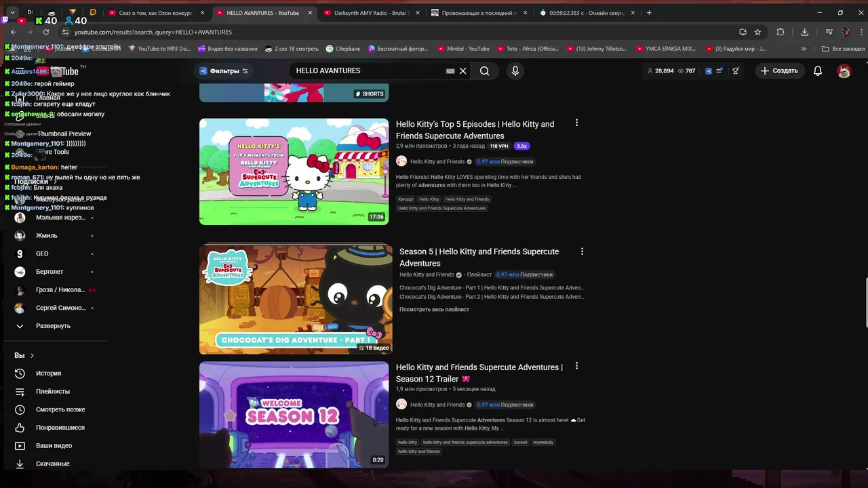Open the more options menu for Top 5 Episodes video

coord(576,123)
